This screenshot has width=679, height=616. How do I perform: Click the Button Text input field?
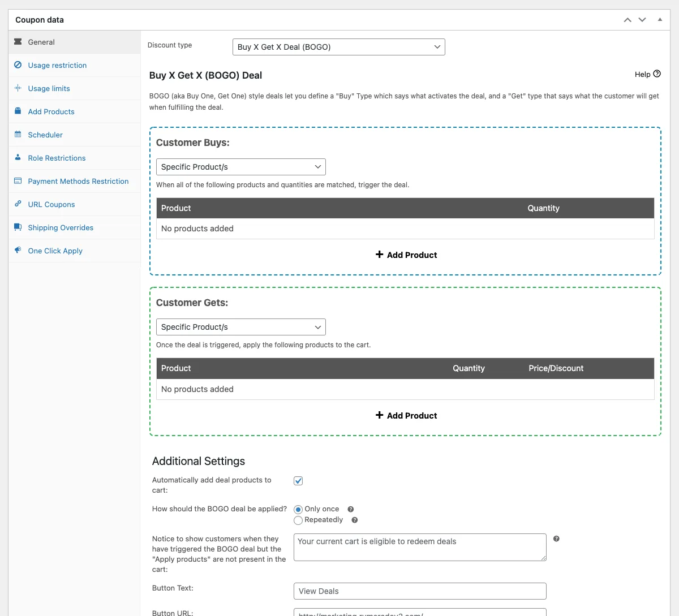coord(420,591)
